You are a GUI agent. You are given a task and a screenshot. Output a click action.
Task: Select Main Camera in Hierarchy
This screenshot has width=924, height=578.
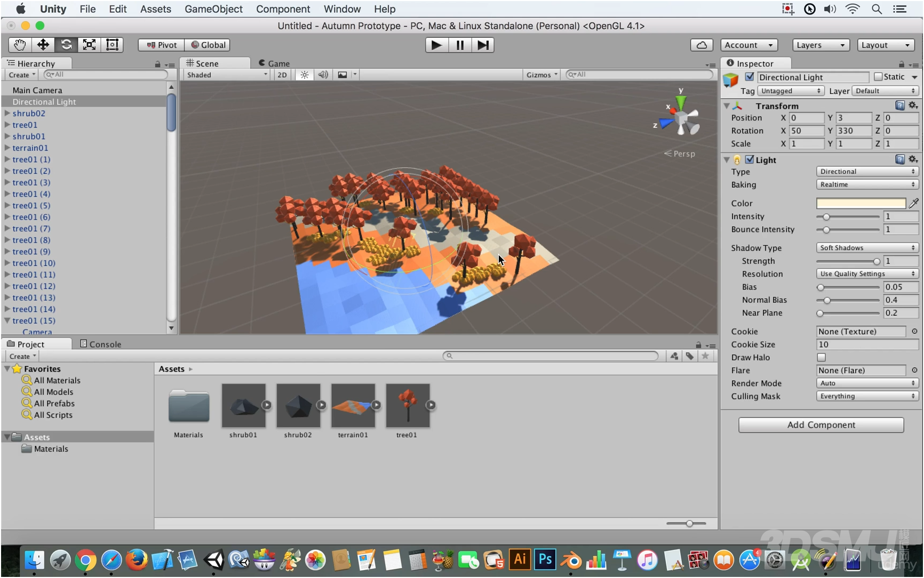pyautogui.click(x=37, y=90)
